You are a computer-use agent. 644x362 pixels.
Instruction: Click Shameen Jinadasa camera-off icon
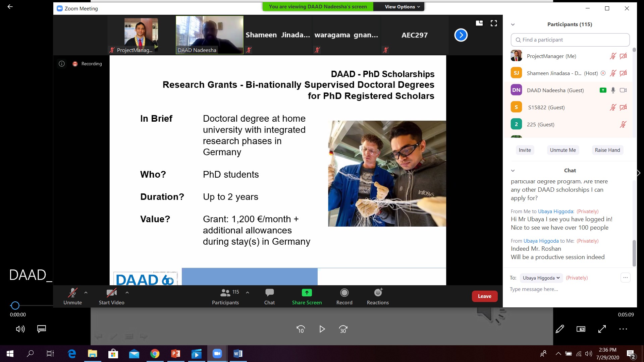tap(623, 73)
